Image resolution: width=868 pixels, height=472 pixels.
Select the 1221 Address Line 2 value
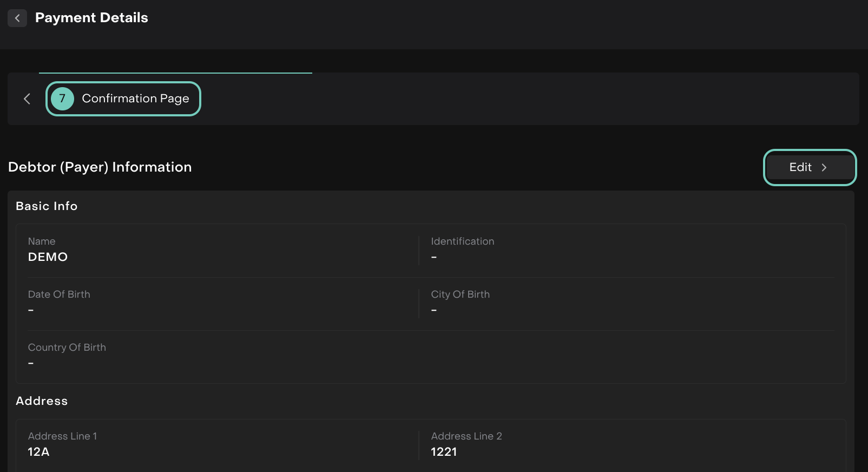click(444, 452)
